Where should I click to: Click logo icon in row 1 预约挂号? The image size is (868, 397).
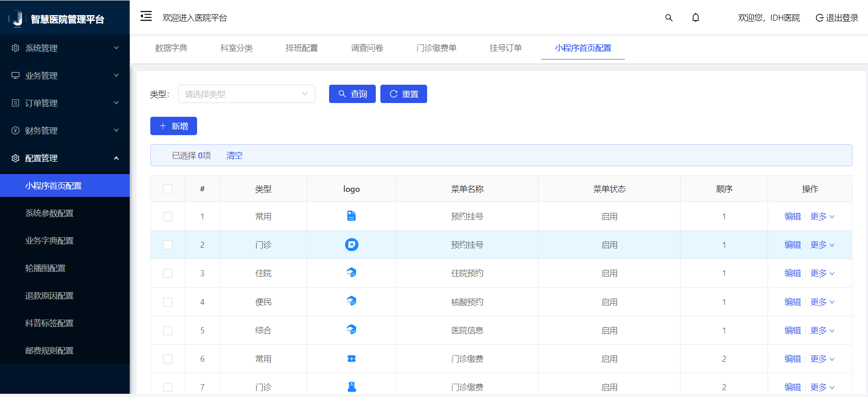[352, 216]
